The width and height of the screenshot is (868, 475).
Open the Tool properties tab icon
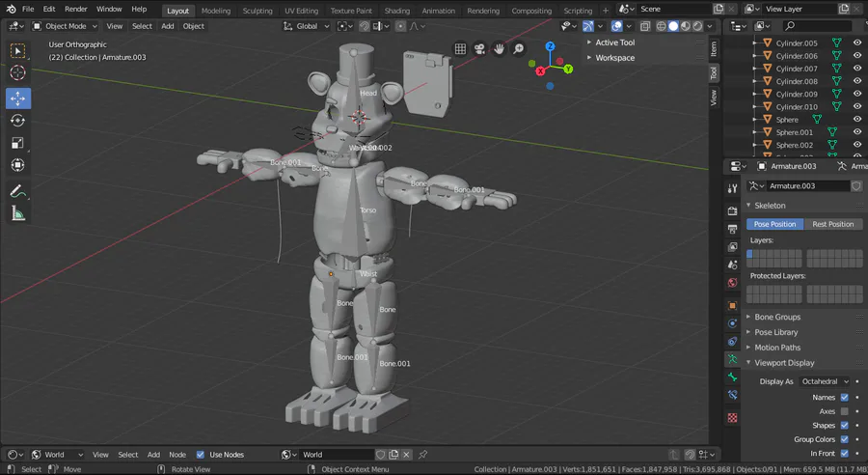[732, 188]
